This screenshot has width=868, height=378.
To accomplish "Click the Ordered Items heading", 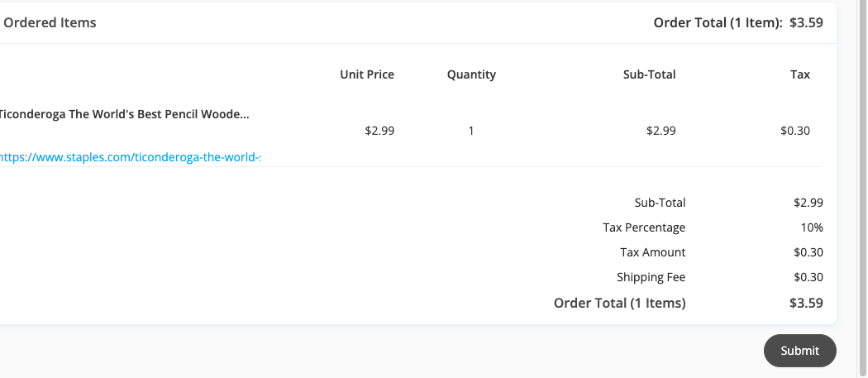I will click(x=50, y=22).
